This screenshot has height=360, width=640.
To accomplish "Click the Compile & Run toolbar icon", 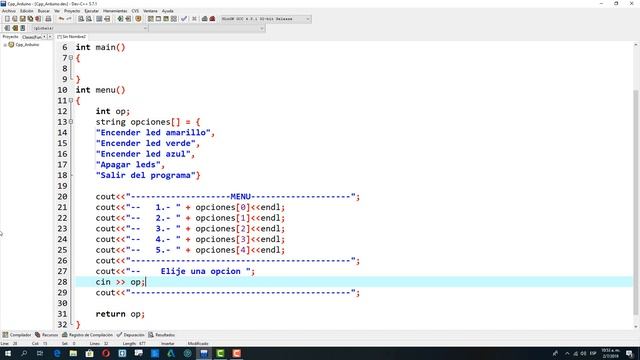I will [166, 19].
